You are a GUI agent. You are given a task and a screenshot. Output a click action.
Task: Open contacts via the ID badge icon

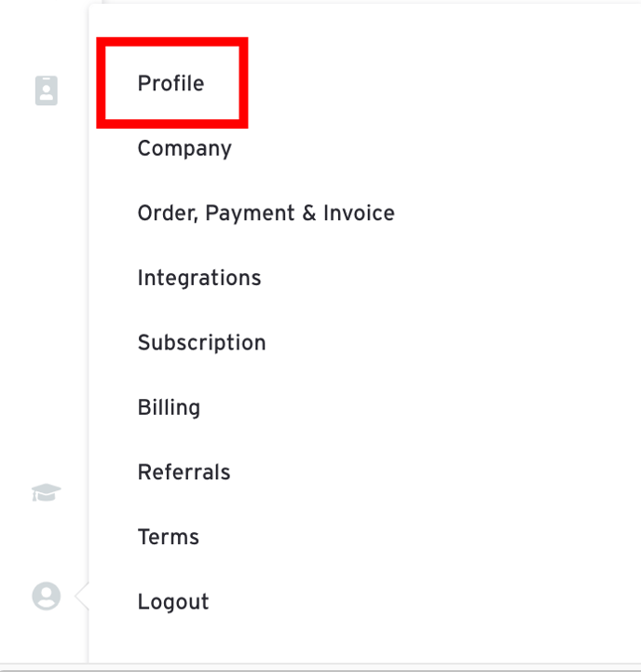pos(47,90)
